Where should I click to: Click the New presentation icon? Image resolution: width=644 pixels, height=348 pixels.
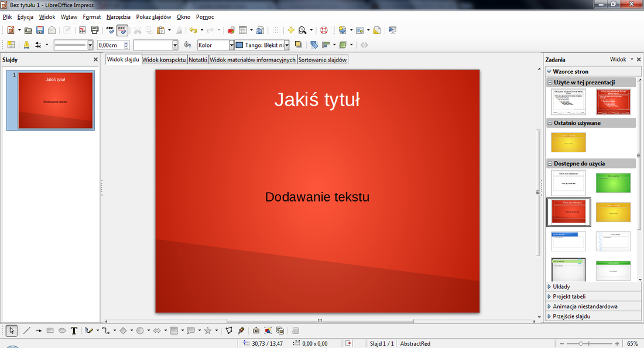pos(11,30)
